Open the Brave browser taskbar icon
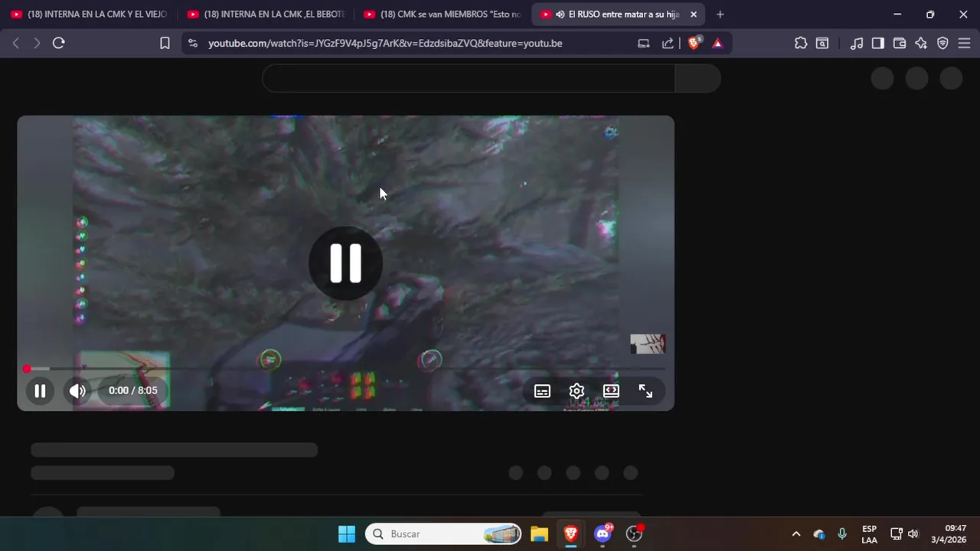Image resolution: width=980 pixels, height=551 pixels. click(571, 533)
